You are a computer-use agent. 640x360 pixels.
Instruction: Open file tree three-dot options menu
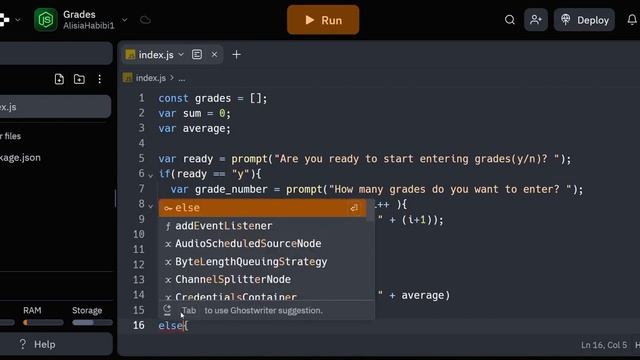tap(100, 79)
